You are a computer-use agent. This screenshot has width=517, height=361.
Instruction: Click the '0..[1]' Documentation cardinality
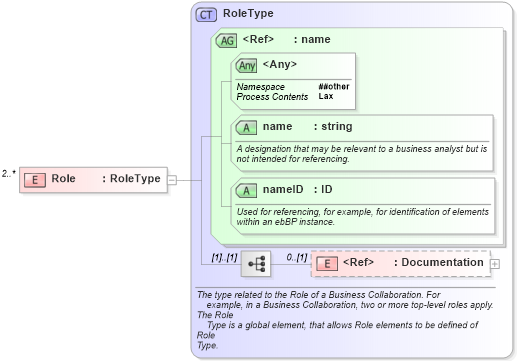click(x=297, y=257)
